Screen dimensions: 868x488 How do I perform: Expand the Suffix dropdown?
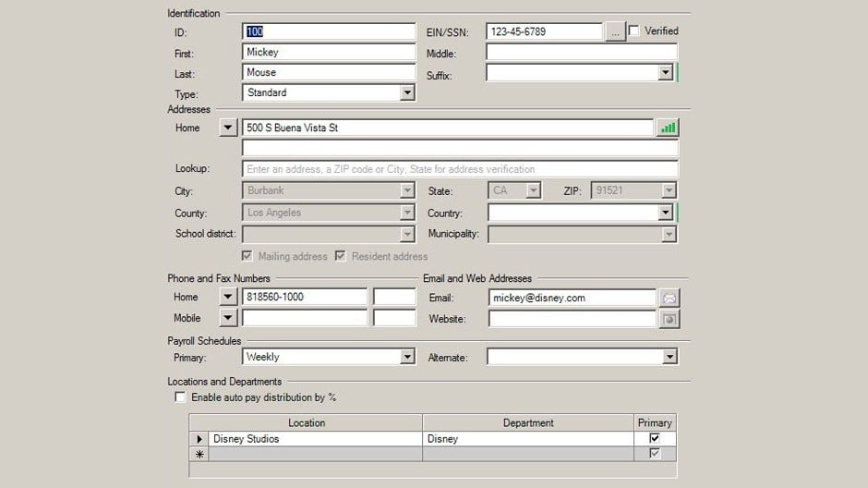[666, 73]
